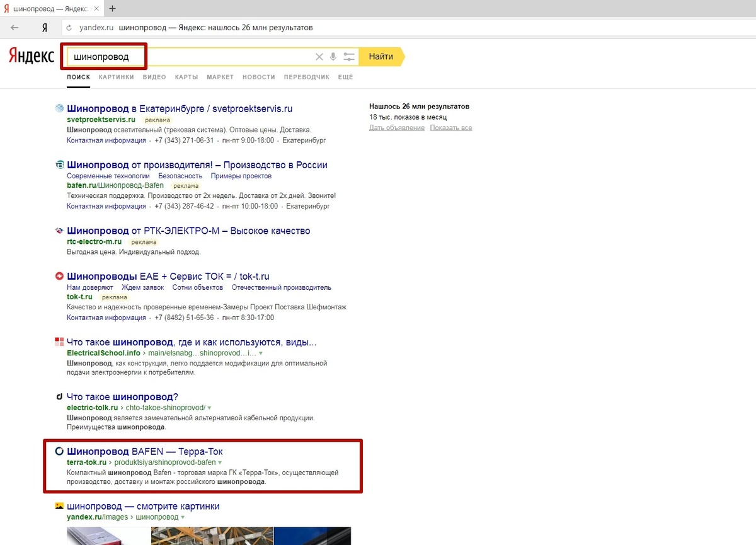Open 'шинопровод — смотрите картинки' link
Screen dimensions: 756x545
143,506
